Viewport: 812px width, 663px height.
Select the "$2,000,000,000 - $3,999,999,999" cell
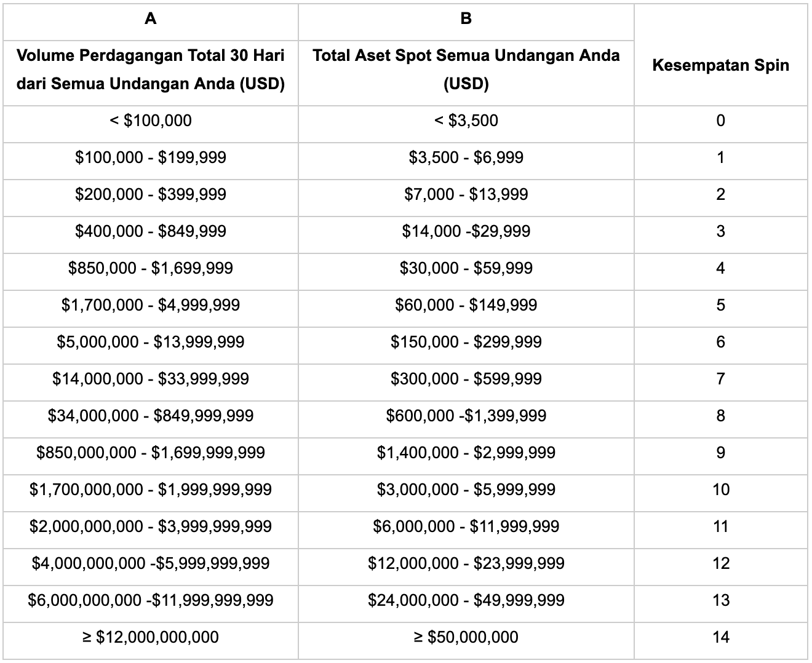point(151,526)
